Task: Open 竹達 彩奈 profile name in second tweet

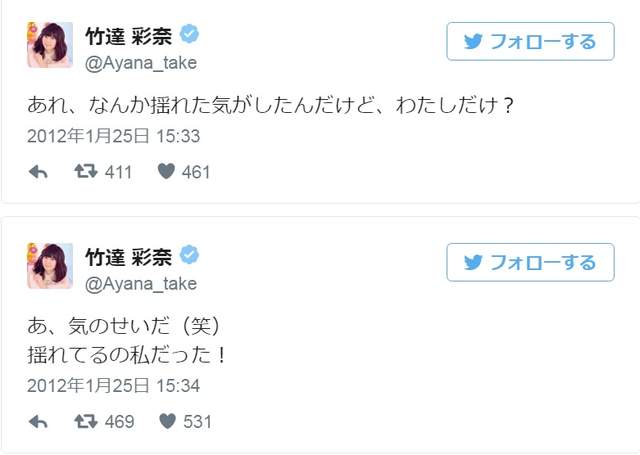Action: [x=128, y=257]
